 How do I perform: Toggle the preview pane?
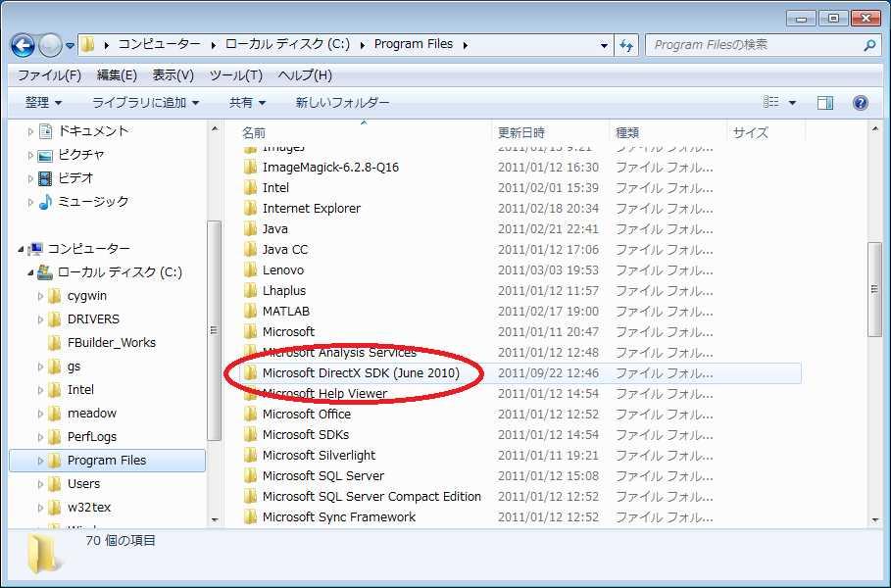(x=824, y=102)
